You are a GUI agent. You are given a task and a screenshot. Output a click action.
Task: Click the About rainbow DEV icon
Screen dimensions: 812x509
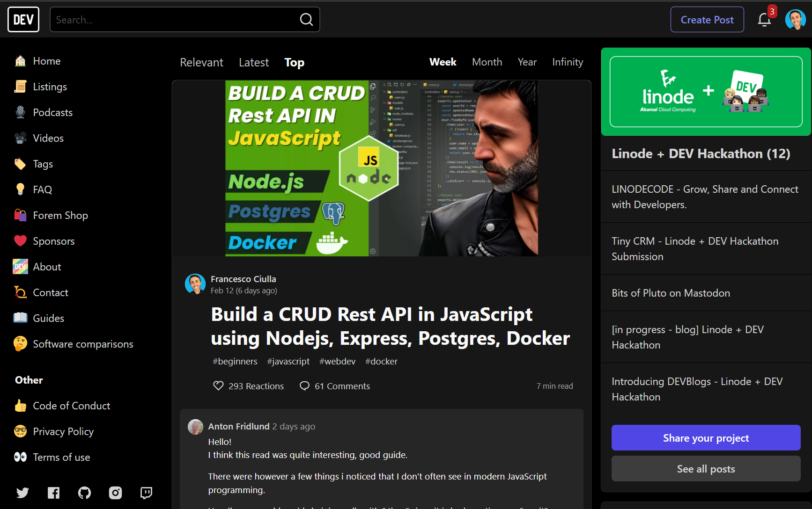pyautogui.click(x=20, y=267)
